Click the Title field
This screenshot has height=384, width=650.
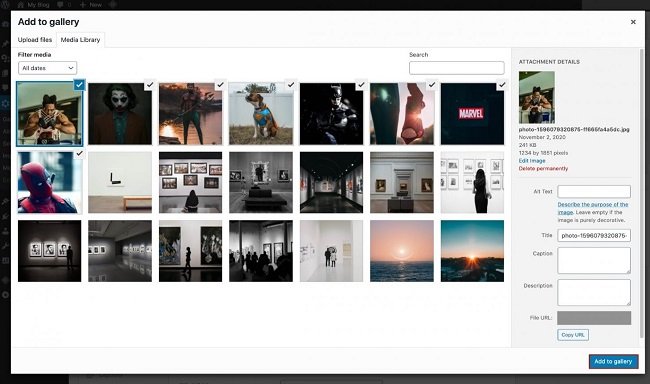pyautogui.click(x=594, y=236)
